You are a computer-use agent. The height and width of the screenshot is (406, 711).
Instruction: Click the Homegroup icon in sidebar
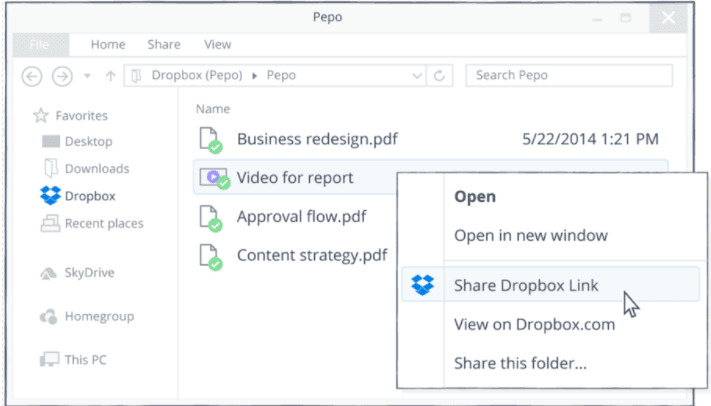pos(48,317)
